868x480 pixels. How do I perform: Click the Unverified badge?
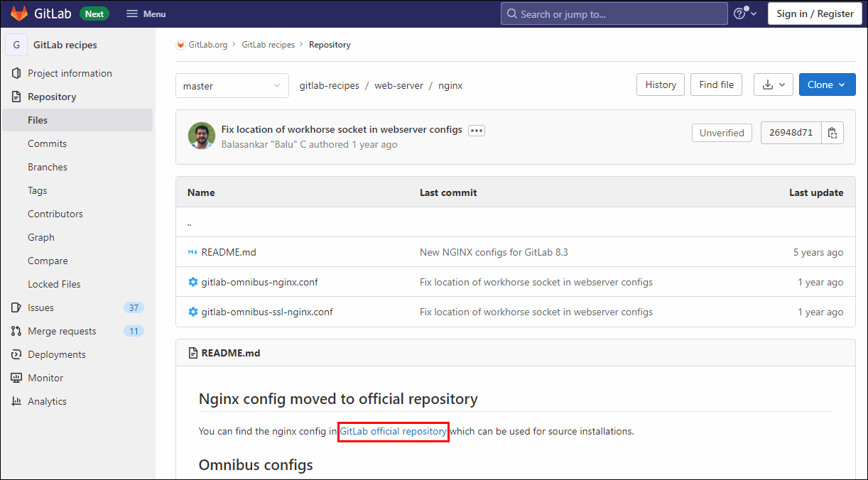coord(722,133)
